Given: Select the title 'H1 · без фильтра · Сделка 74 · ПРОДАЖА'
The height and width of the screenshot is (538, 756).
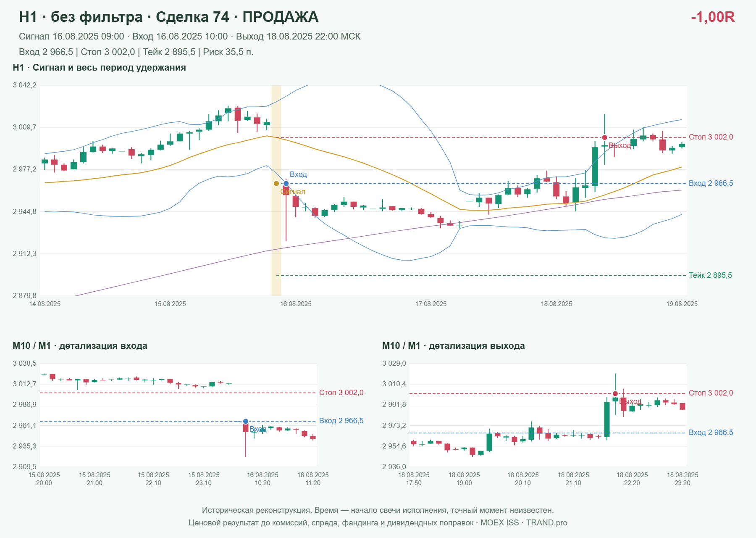Looking at the screenshot, I should coord(169,17).
